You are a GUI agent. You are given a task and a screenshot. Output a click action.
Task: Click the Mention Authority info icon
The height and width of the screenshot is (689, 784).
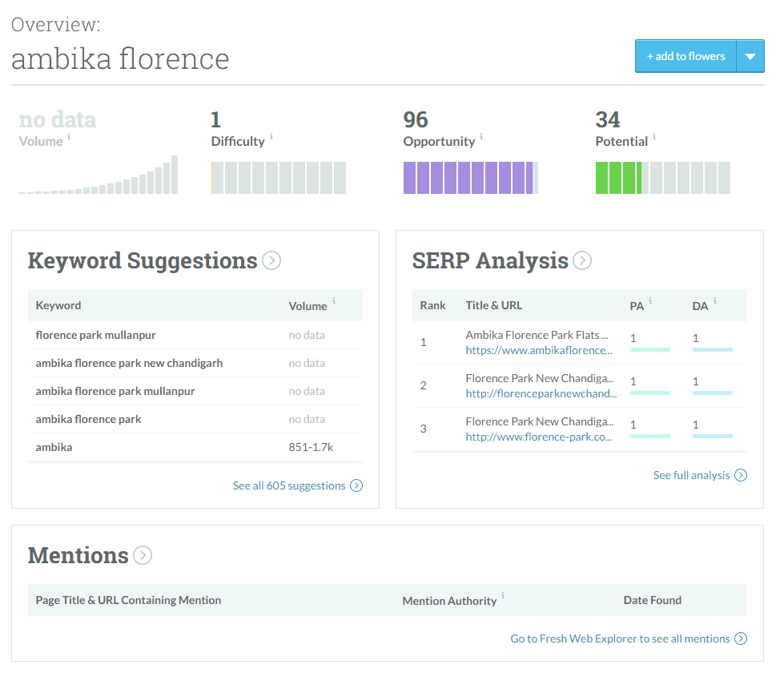pyautogui.click(x=503, y=596)
